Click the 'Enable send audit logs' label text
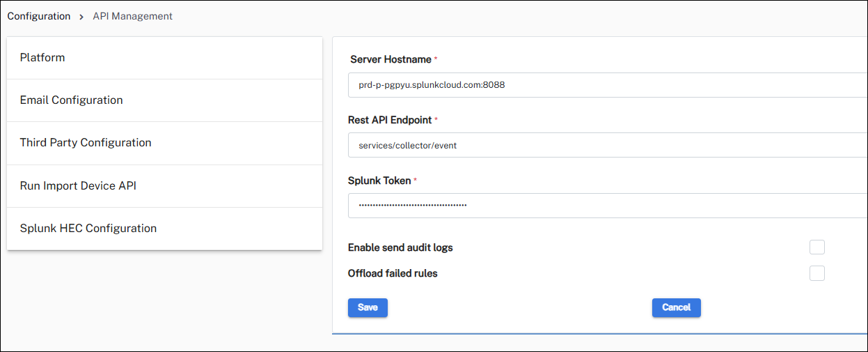 point(400,247)
